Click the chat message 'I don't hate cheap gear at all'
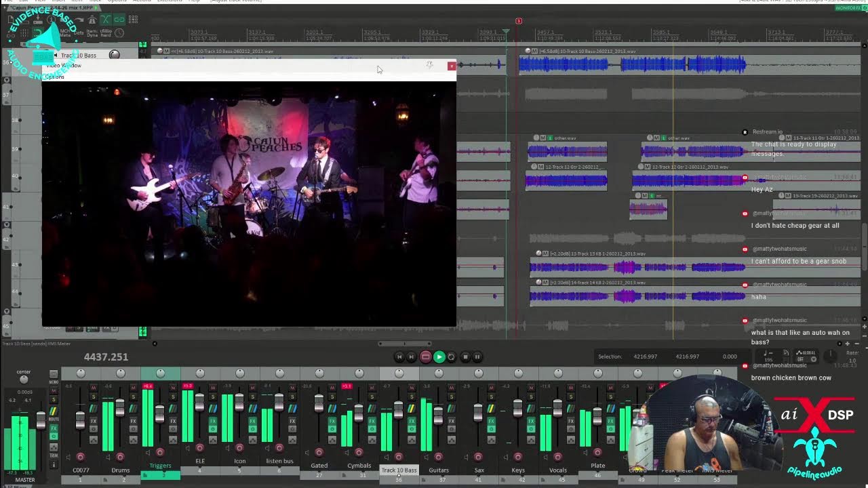Viewport: 868px width, 488px height. point(795,226)
